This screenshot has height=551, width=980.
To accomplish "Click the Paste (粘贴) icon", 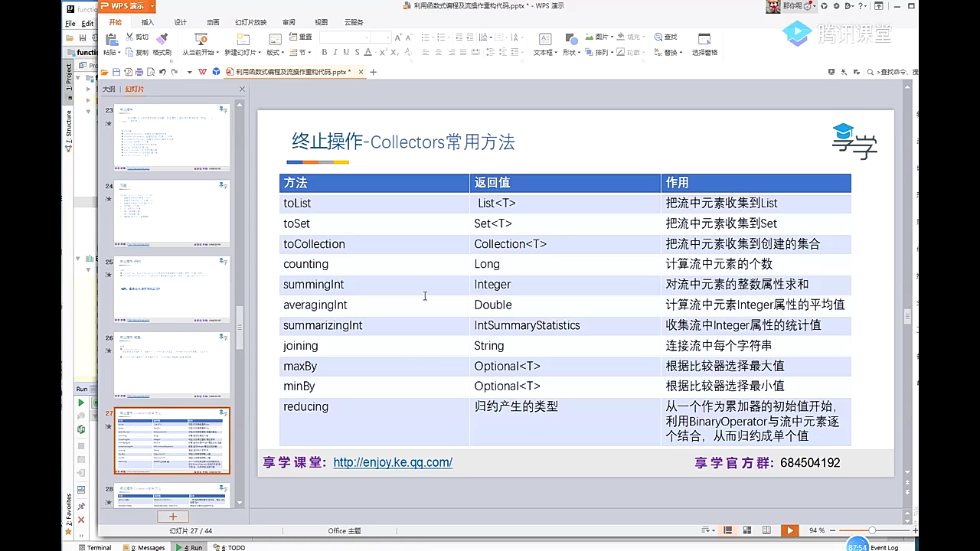I will click(x=110, y=39).
